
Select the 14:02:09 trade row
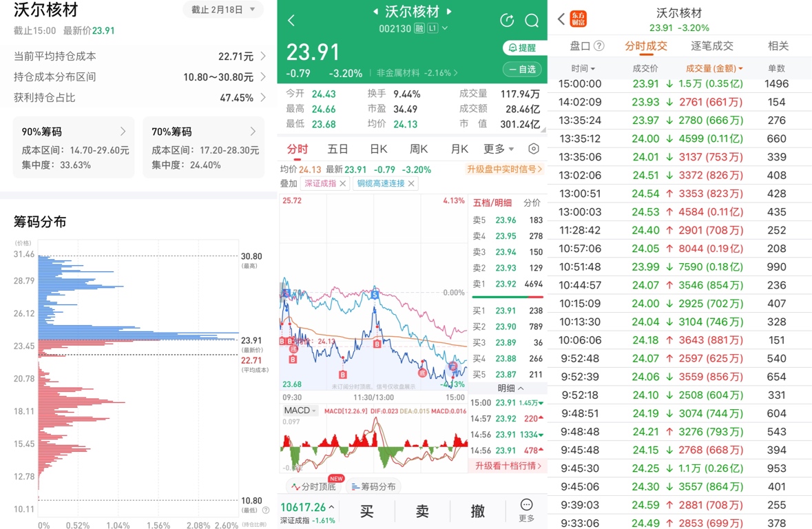pyautogui.click(x=680, y=101)
